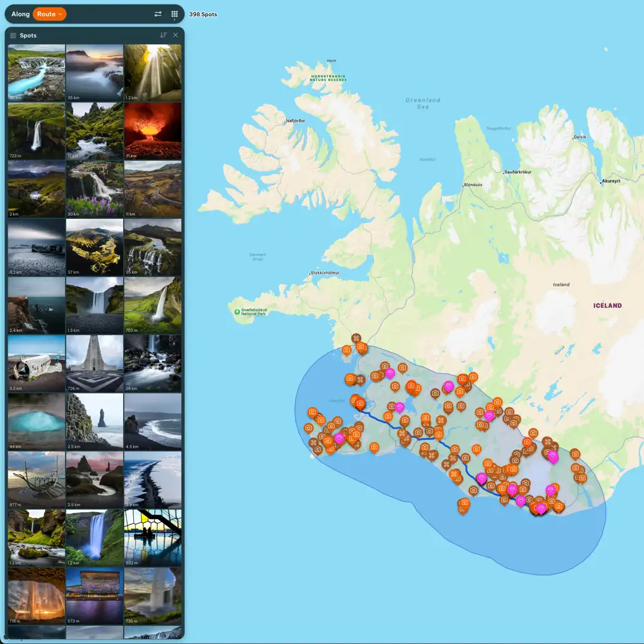
Task: Open Sun Voyager sculpture photo, 977 m
Action: click(x=37, y=480)
